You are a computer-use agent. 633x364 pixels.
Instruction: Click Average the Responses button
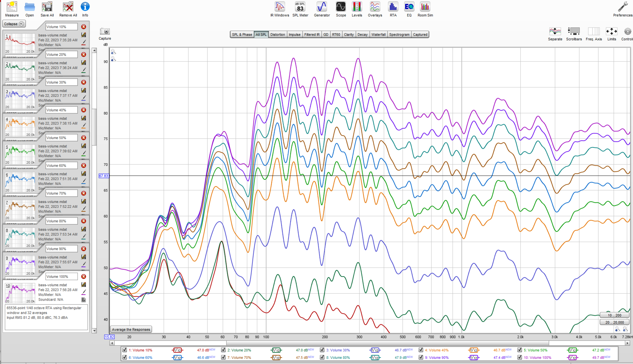click(x=131, y=330)
